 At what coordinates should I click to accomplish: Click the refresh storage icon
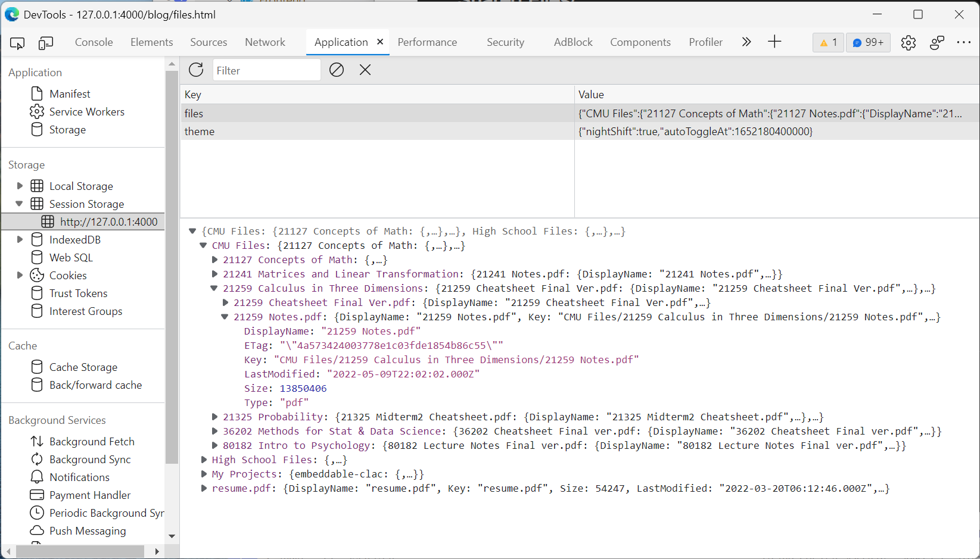[196, 70]
